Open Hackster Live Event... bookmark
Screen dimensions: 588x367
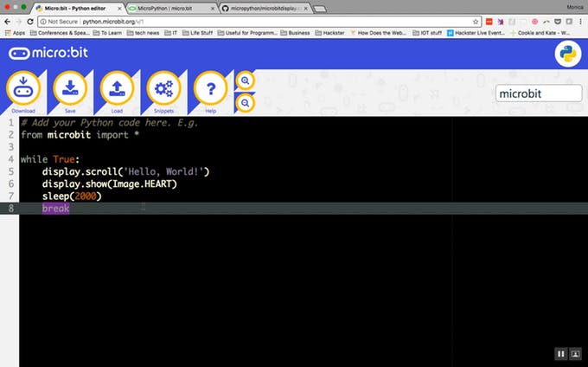(x=476, y=33)
